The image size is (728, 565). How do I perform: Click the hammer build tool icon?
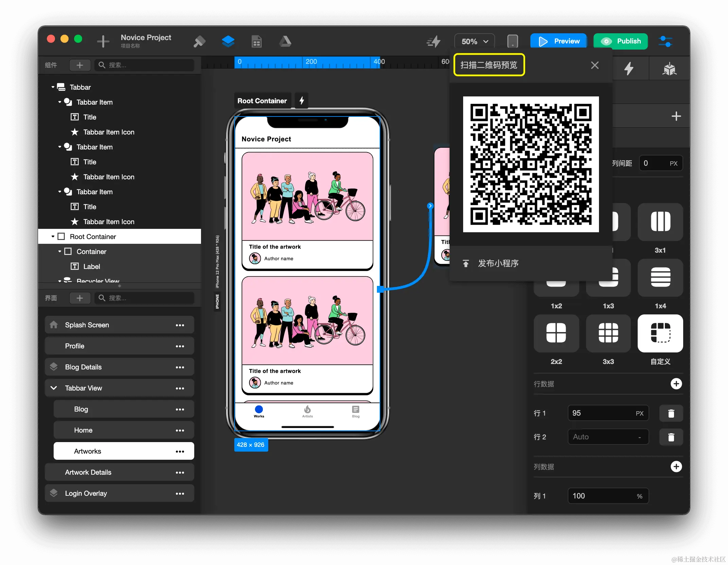199,41
